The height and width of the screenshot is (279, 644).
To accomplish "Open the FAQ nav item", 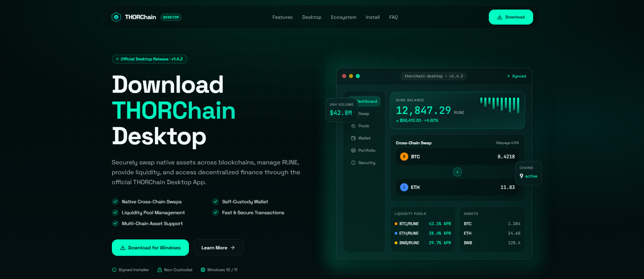I will pyautogui.click(x=394, y=17).
